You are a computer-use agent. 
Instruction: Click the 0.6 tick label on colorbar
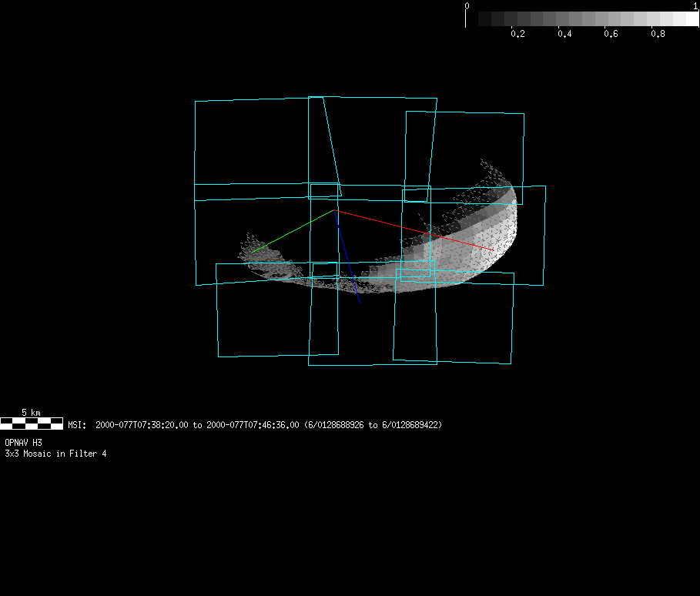point(611,34)
